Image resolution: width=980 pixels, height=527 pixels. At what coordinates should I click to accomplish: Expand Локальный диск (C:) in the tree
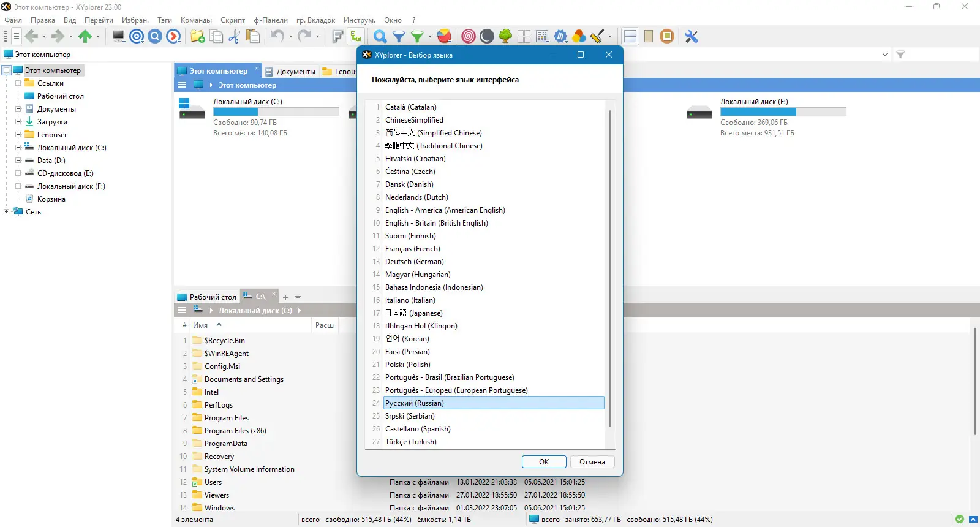(x=18, y=148)
